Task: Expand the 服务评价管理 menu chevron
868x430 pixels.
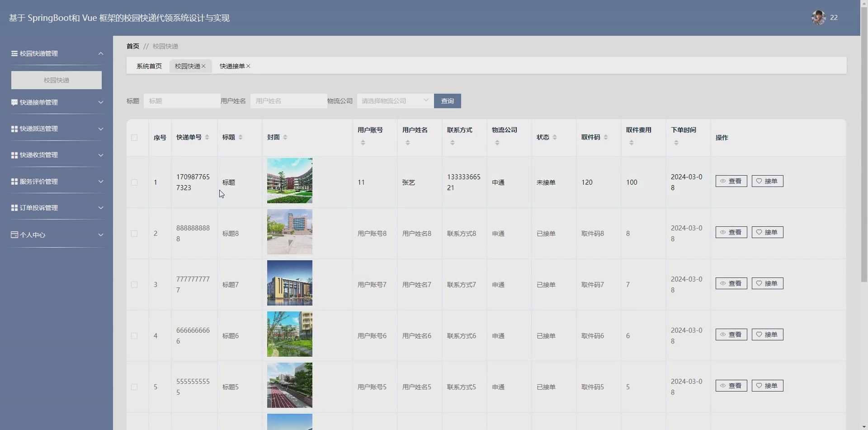Action: (x=101, y=182)
